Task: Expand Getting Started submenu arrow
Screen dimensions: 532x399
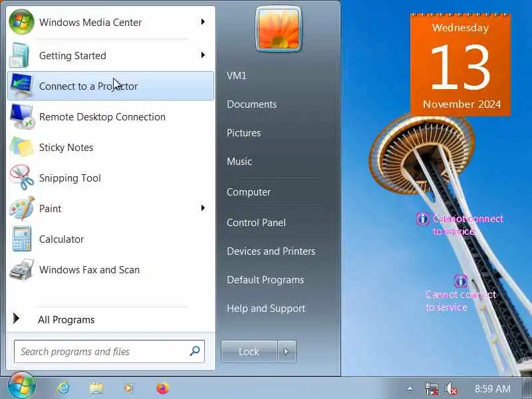Action: pyautogui.click(x=203, y=55)
